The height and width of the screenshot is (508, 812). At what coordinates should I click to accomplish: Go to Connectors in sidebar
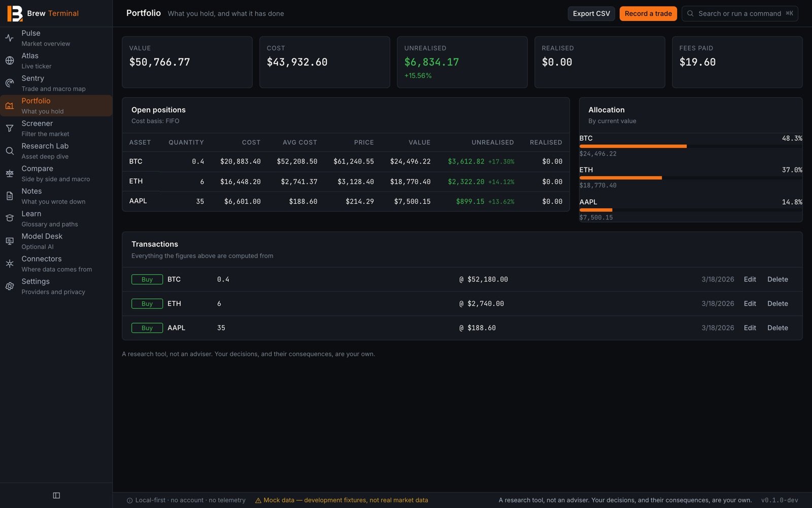(x=56, y=264)
